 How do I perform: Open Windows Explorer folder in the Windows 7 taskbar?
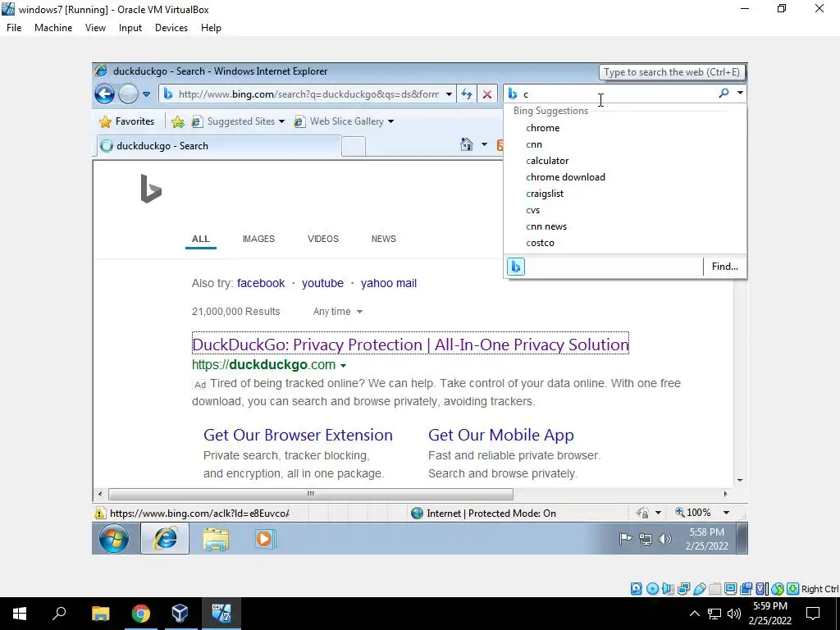pyautogui.click(x=216, y=538)
